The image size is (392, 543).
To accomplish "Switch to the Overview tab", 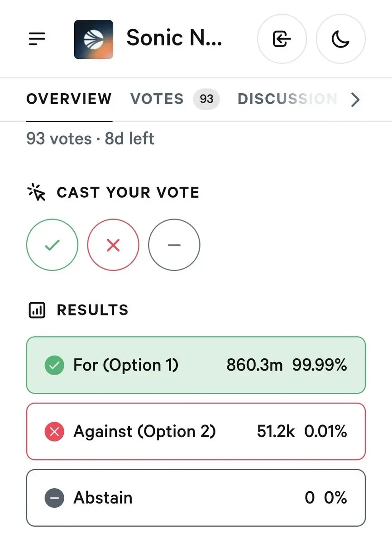I will coord(69,99).
